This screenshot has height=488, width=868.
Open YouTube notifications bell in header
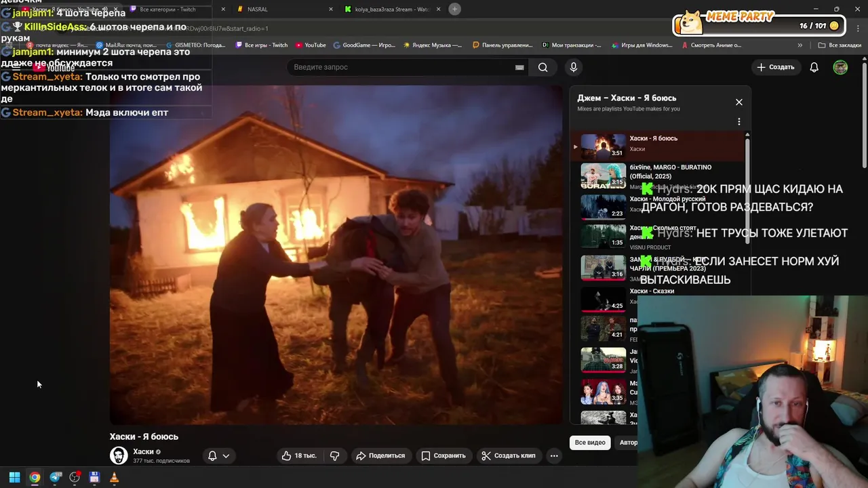coord(814,67)
